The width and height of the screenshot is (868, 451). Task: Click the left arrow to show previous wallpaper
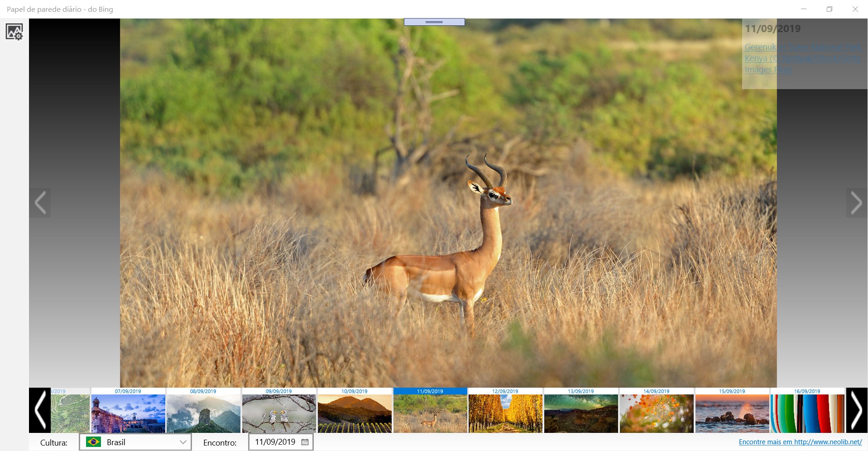[40, 203]
